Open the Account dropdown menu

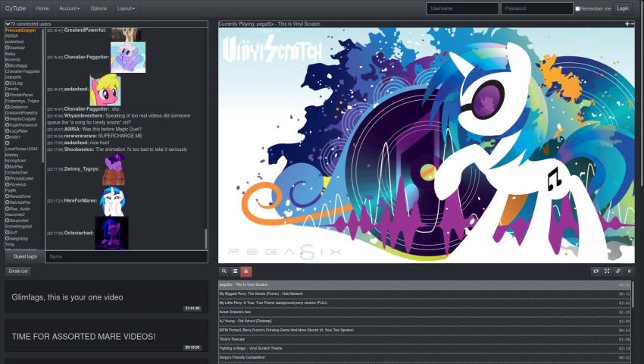click(x=70, y=8)
